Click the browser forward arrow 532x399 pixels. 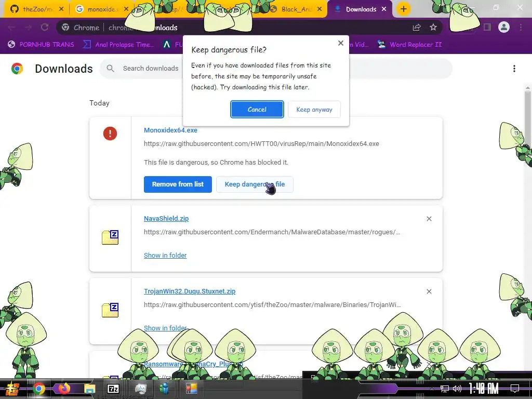[28, 28]
